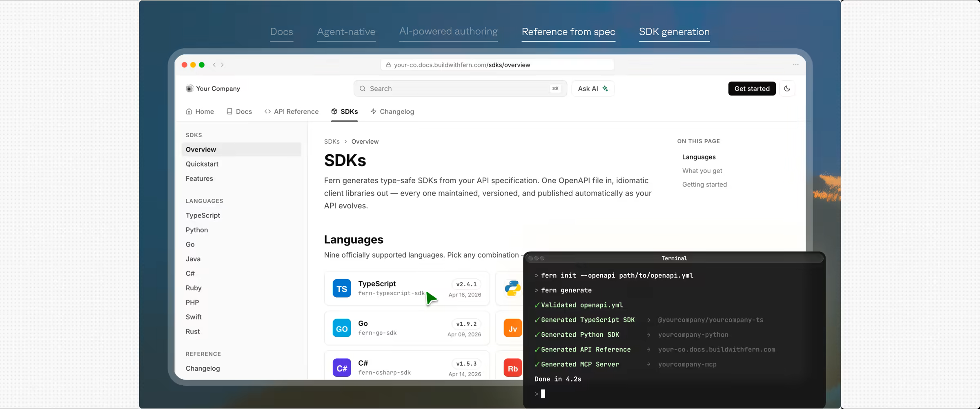This screenshot has height=409, width=980.
Task: Open the API Reference nav tab
Action: click(292, 111)
